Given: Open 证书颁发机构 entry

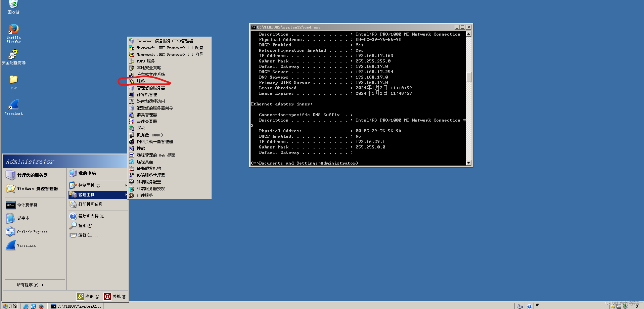Looking at the screenshot, I should 170,169.
